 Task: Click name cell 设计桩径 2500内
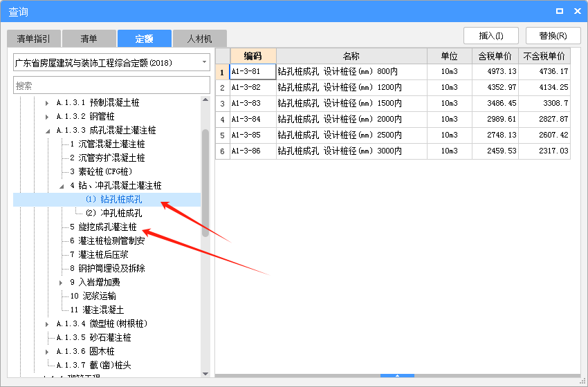coord(351,135)
